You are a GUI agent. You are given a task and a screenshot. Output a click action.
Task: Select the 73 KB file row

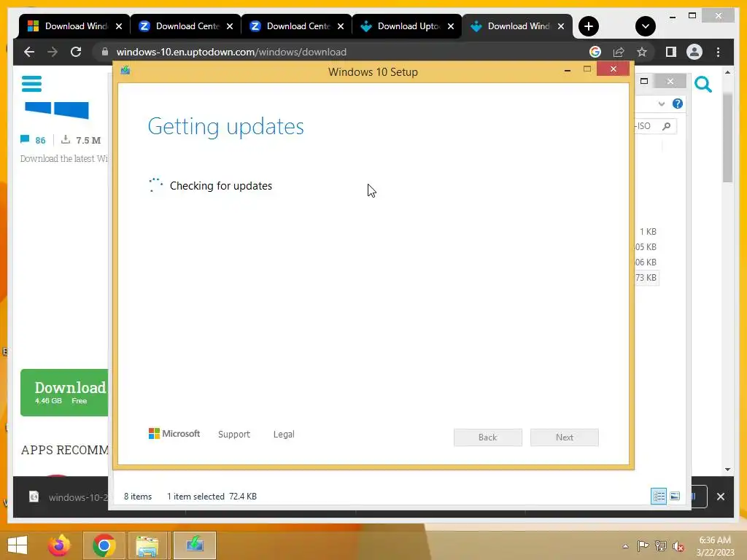pos(646,278)
